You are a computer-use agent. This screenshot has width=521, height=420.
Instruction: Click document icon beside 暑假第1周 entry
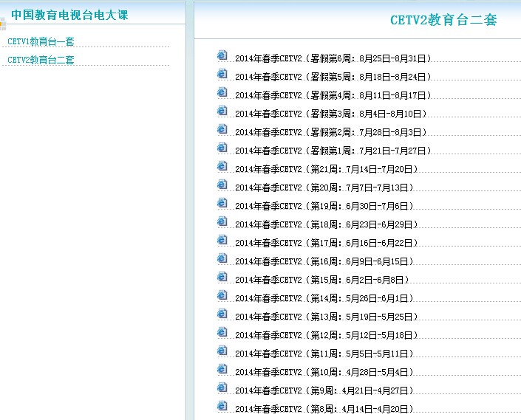222,148
